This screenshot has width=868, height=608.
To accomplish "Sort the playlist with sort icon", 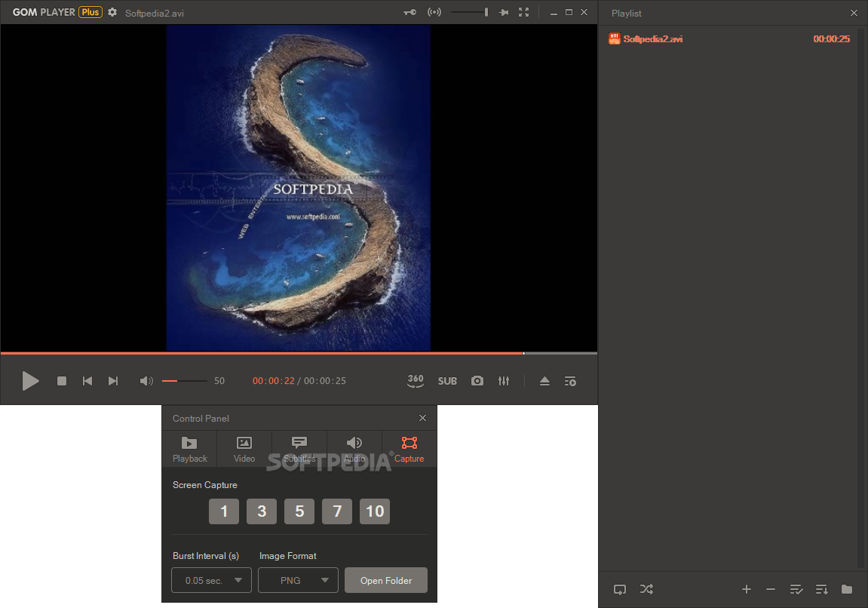I will pos(821,589).
